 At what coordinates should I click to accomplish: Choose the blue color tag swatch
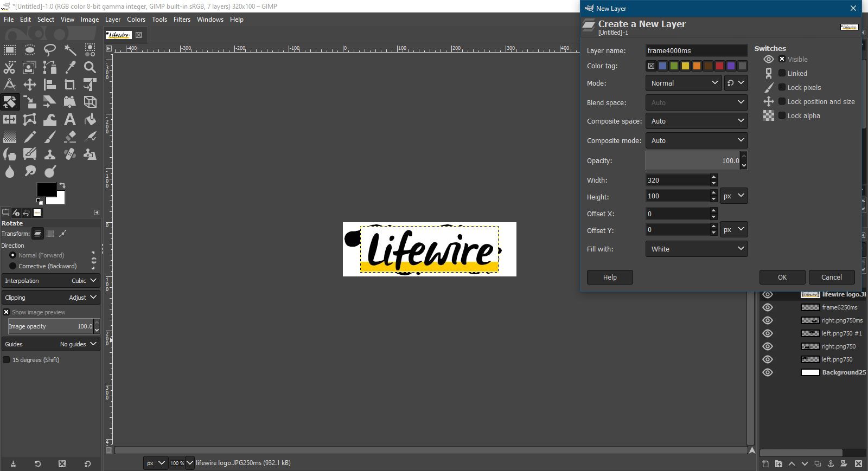[662, 66]
